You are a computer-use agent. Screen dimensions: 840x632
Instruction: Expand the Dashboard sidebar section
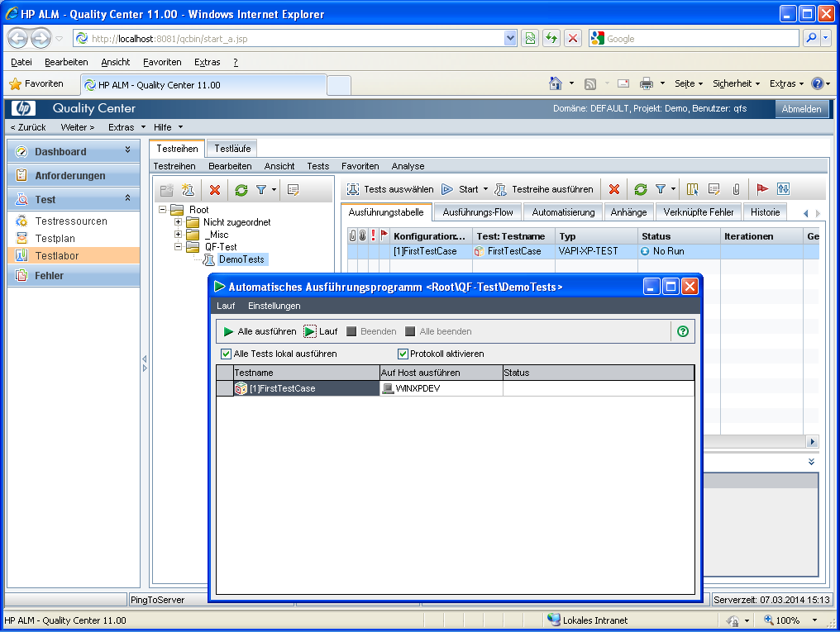pos(127,150)
